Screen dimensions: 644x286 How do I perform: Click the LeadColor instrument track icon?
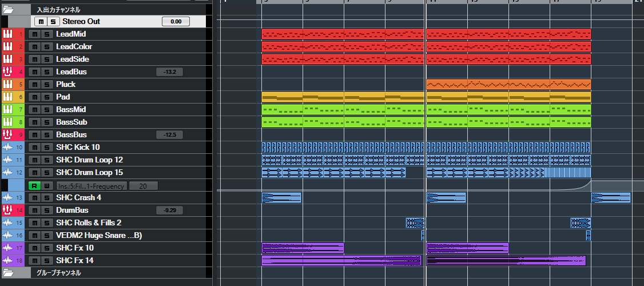point(7,46)
